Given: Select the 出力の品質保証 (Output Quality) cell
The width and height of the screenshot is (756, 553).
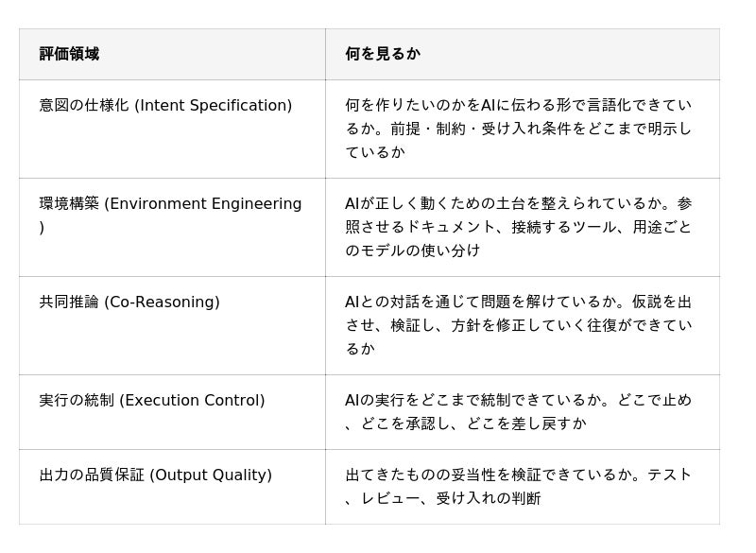Looking at the screenshot, I should (x=172, y=487).
